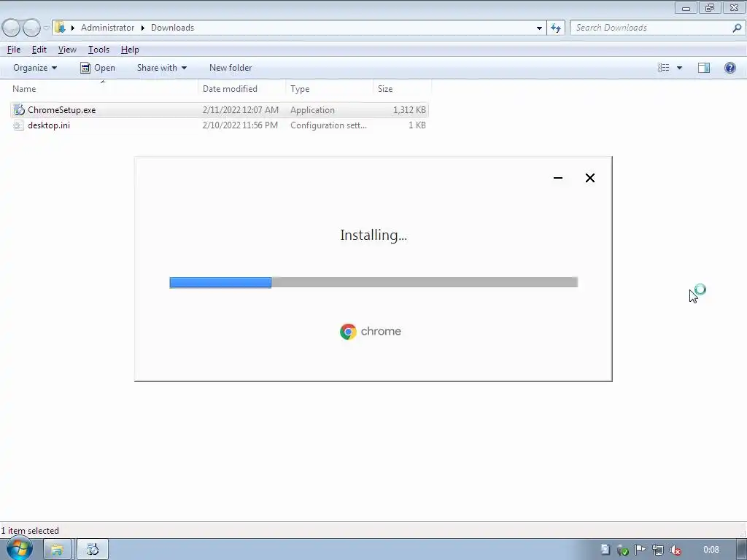Click Downloads in the address path
747x560 pixels.
point(172,28)
